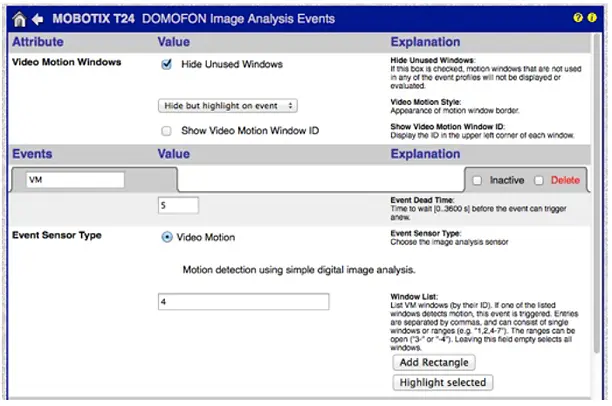Viewport: 612px width, 406px height.
Task: Go to the camera home page icon
Action: click(17, 18)
